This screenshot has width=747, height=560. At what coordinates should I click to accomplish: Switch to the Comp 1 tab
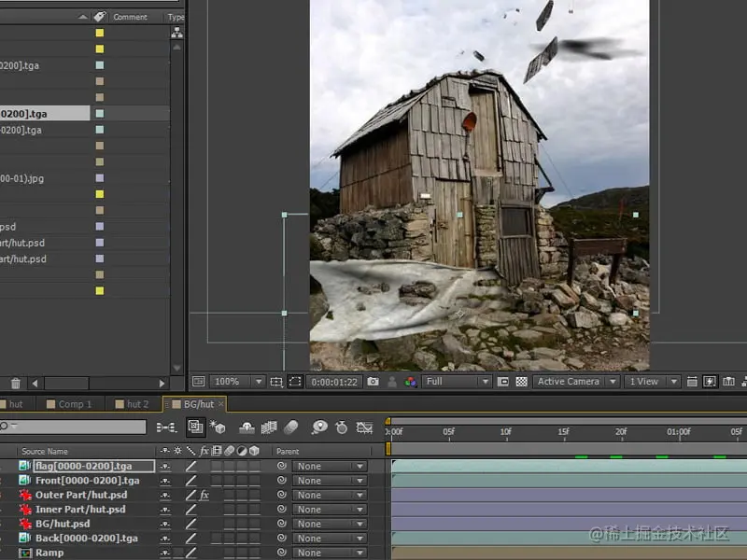(75, 404)
